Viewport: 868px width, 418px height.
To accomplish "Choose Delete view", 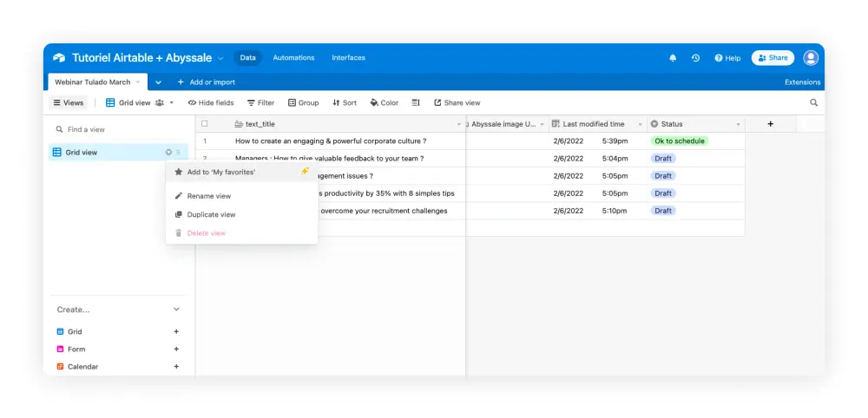I will [x=241, y=233].
